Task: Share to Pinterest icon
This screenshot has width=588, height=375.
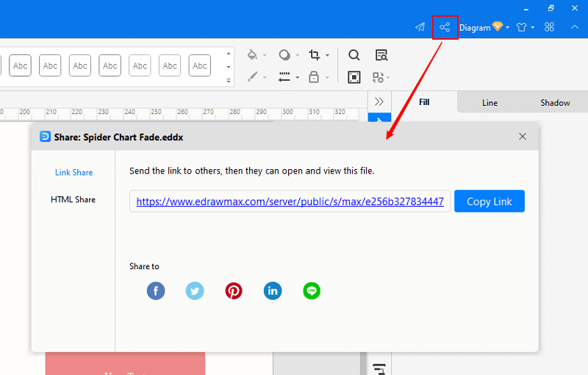Action: 234,290
